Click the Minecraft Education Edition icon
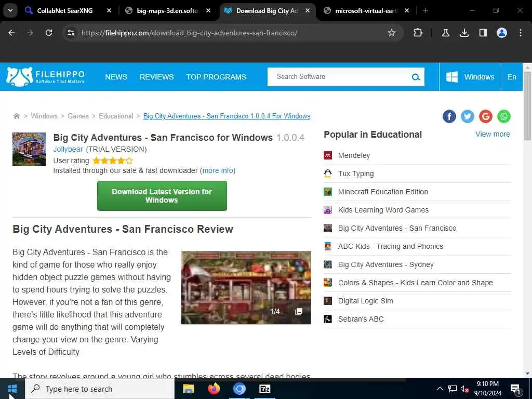This screenshot has height=399, width=532. (x=328, y=192)
